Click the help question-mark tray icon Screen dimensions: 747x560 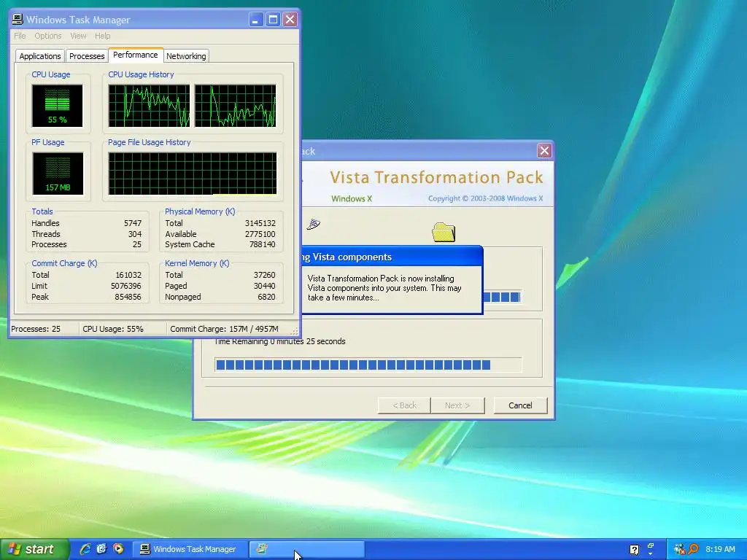634,550
